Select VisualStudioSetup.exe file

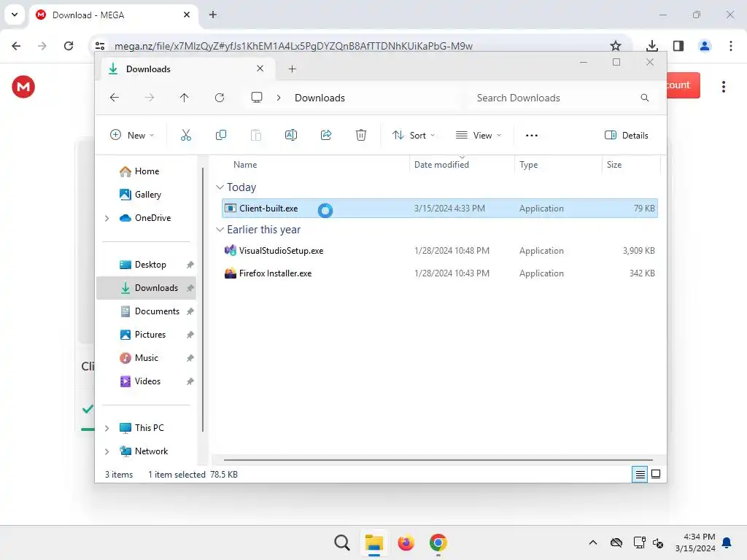(x=440, y=251)
